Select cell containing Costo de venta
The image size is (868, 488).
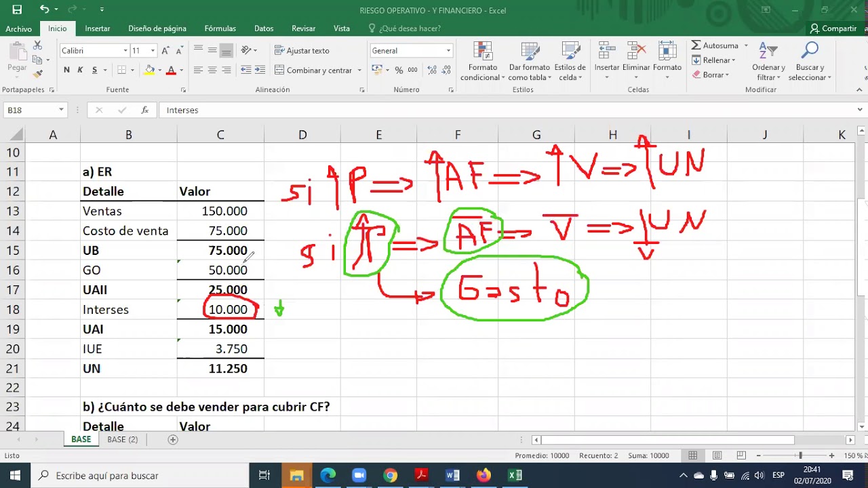point(129,231)
